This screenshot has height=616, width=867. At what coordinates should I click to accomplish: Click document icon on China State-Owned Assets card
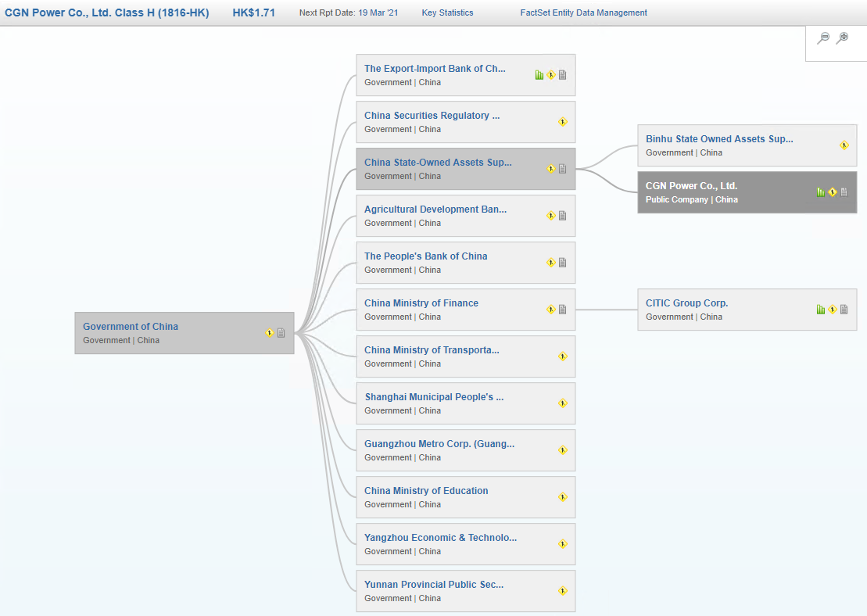point(562,169)
